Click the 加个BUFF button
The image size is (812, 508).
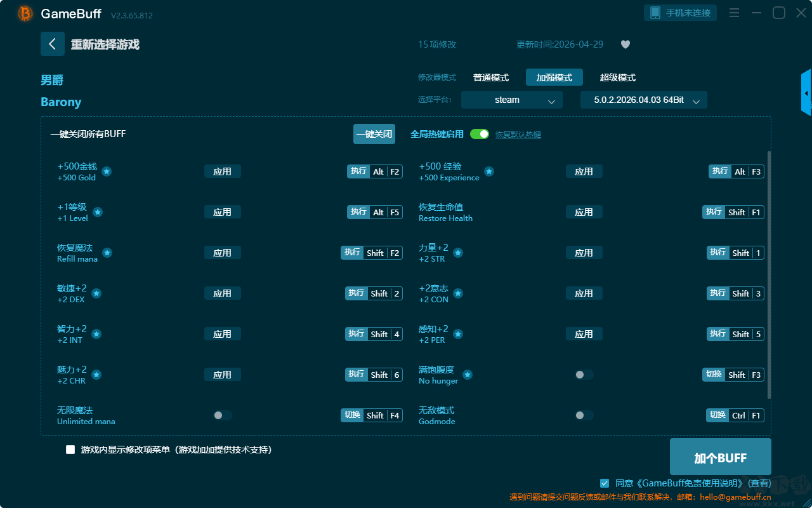(x=721, y=457)
